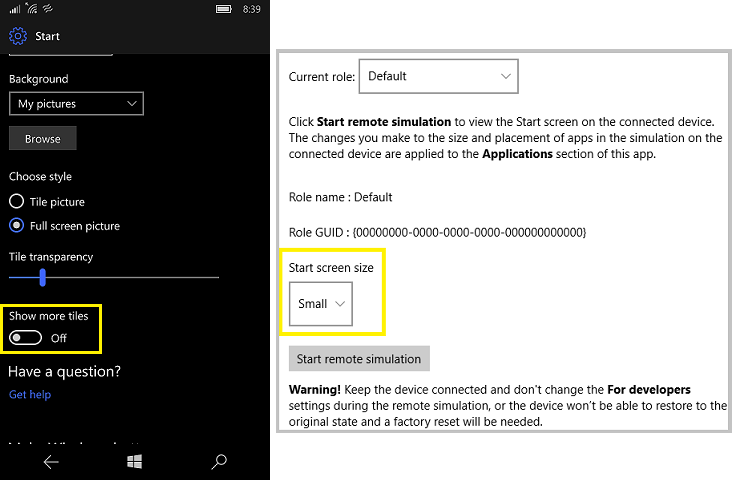The image size is (734, 480).
Task: Tap the cellular signal strength icon
Action: tap(14, 9)
